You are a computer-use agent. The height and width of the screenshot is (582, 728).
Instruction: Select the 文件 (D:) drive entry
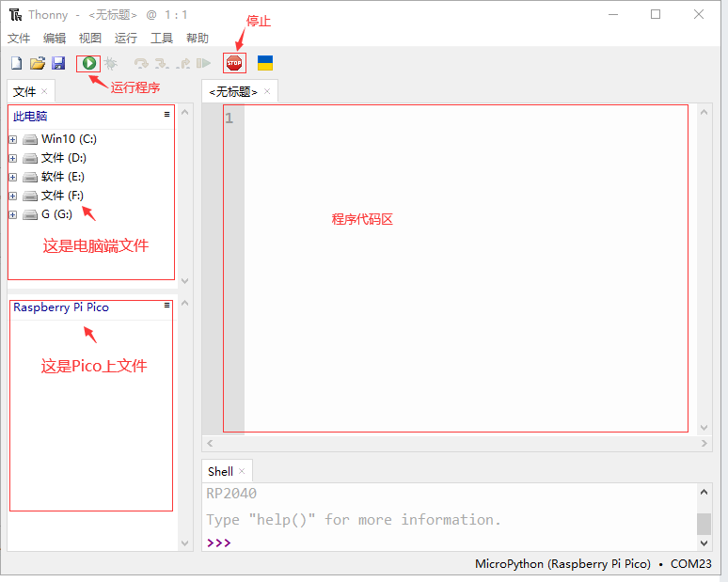tap(63, 158)
